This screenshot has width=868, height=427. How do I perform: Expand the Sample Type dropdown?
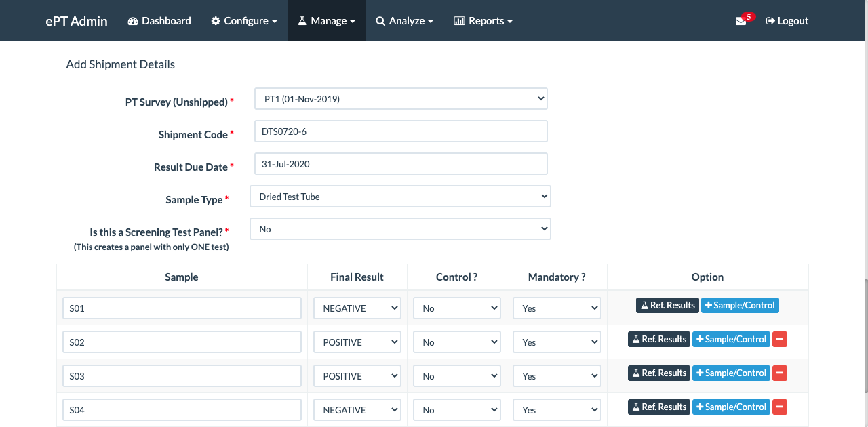click(x=400, y=197)
